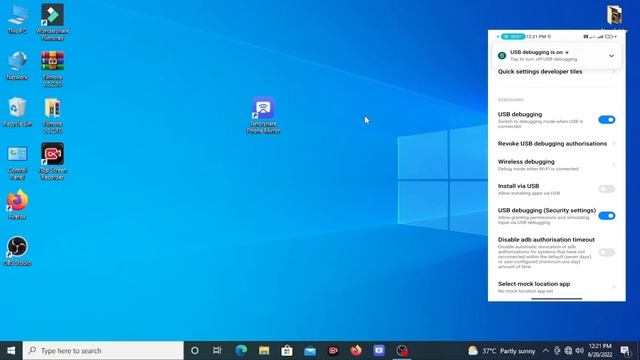
Task: Open the Recycle Bin
Action: coord(17,112)
